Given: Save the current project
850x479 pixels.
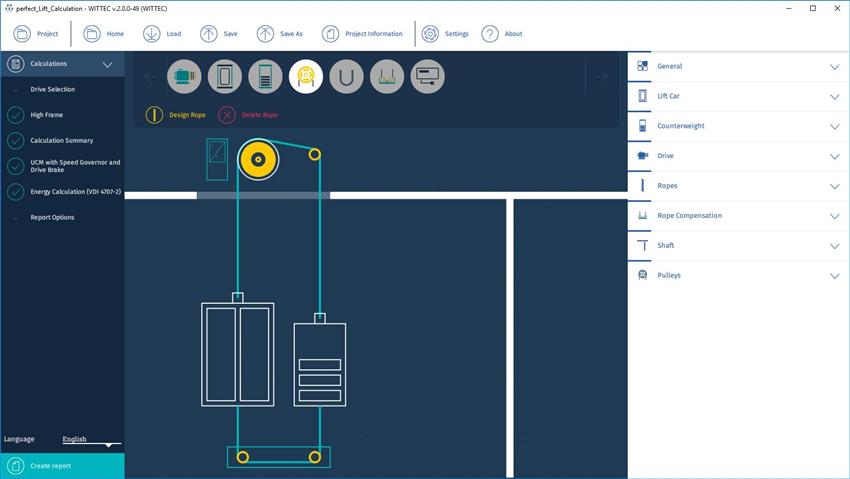Looking at the screenshot, I should (x=219, y=34).
